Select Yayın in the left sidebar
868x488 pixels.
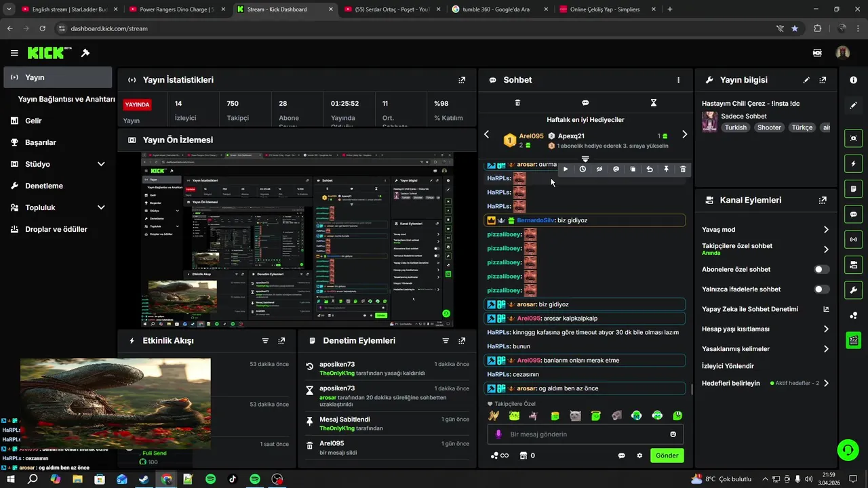point(58,77)
